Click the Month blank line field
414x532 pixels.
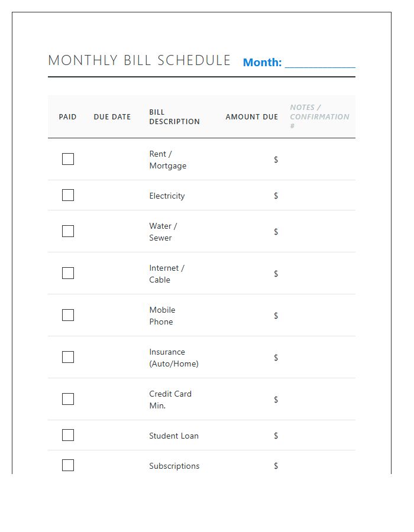(x=320, y=63)
